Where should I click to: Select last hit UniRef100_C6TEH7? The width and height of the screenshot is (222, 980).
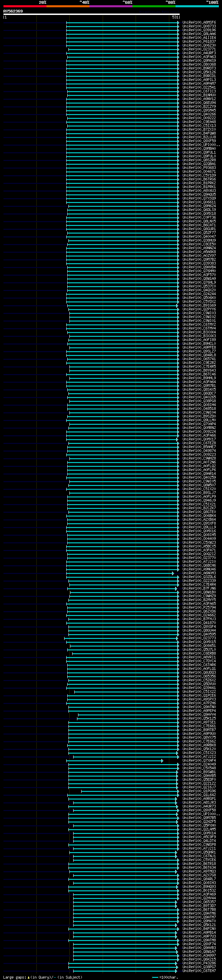[x=199, y=971]
